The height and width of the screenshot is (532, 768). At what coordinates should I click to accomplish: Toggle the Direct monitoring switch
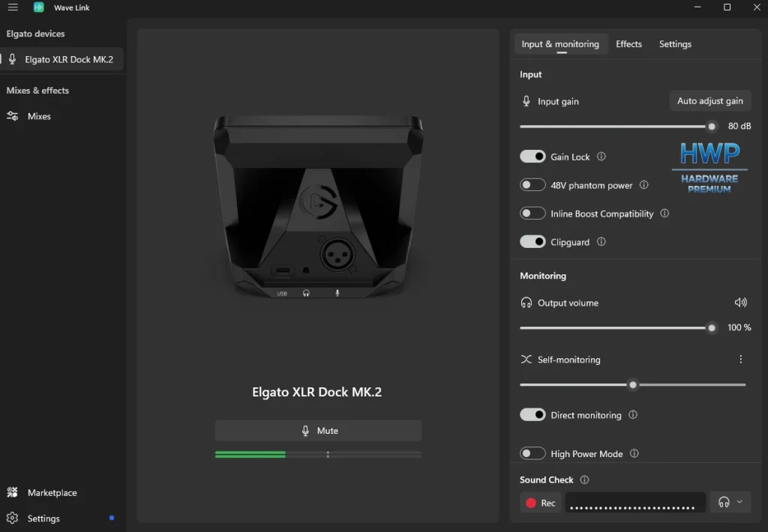click(x=532, y=415)
